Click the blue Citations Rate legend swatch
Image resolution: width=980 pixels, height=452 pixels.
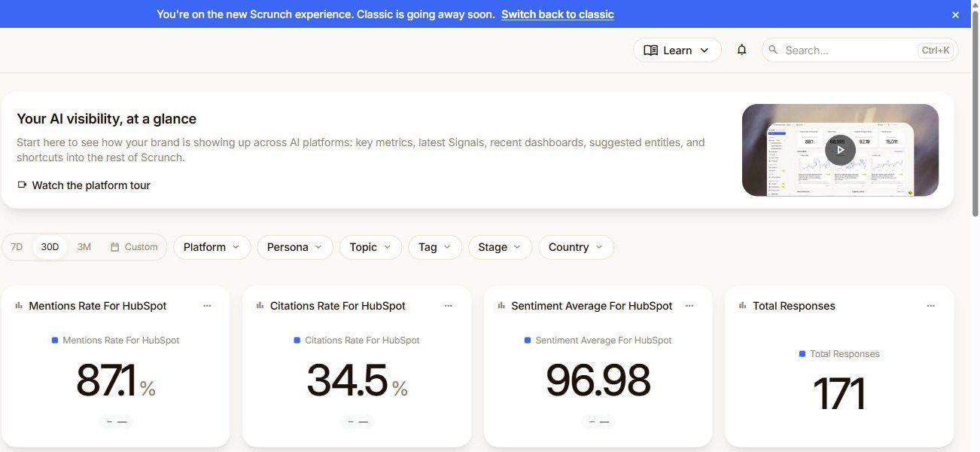coord(297,341)
